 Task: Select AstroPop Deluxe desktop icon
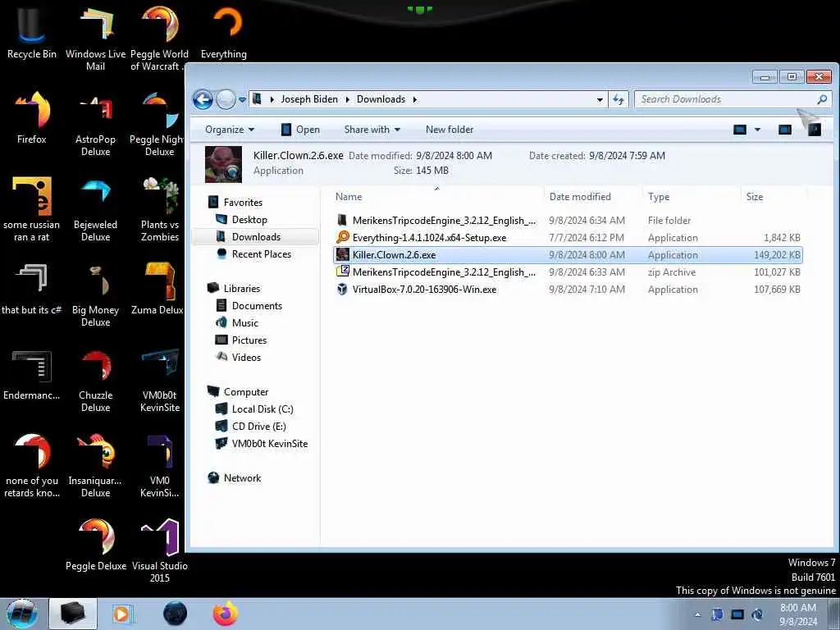coord(95,125)
